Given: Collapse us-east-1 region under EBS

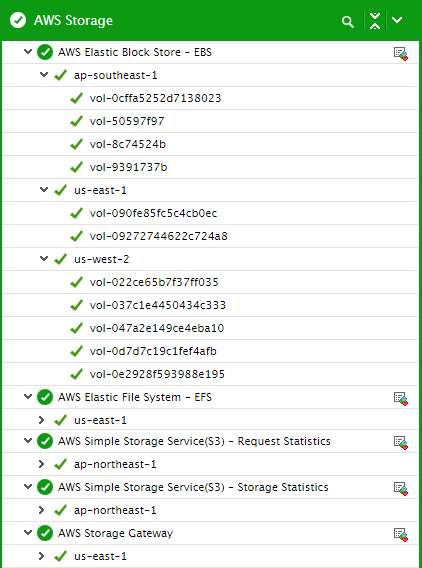Looking at the screenshot, I should [44, 189].
